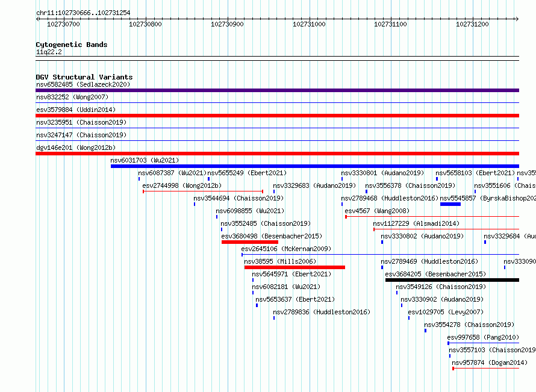Click the DGV Structural Variants track title

(84, 77)
